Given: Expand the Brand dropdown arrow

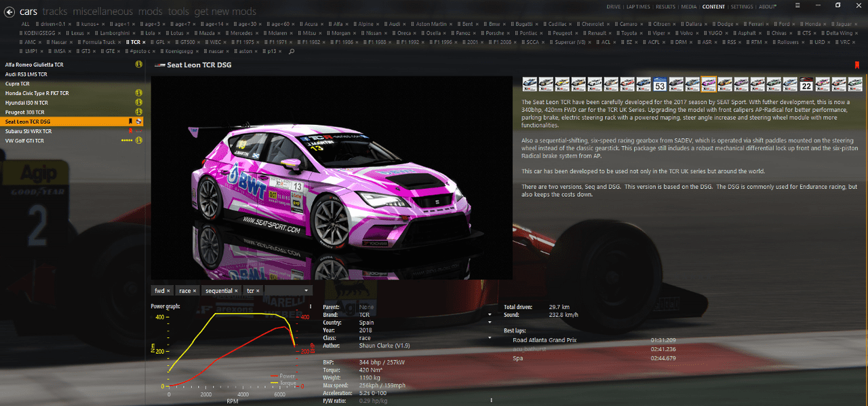Looking at the screenshot, I should click(489, 315).
